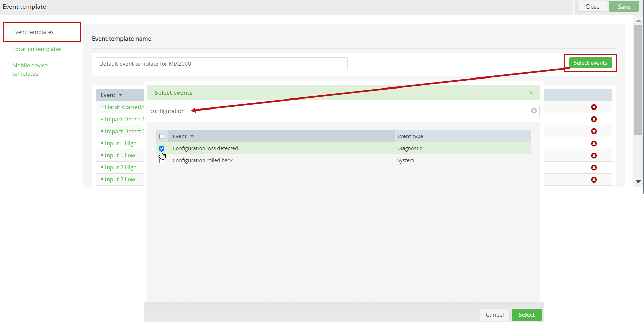
Task: Open the Input 1 High event link
Action: pos(119,143)
